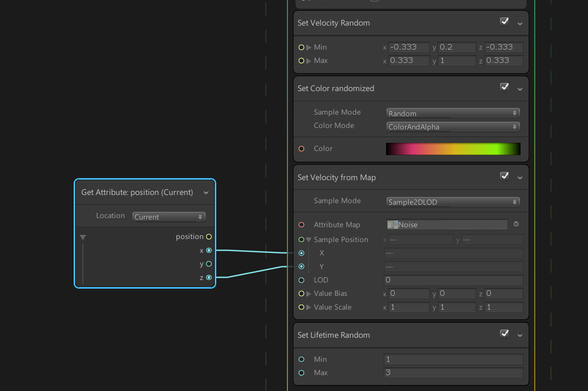Open the ColorAndAlpha Color Mode dropdown
This screenshot has height=391, width=588.
(x=453, y=126)
